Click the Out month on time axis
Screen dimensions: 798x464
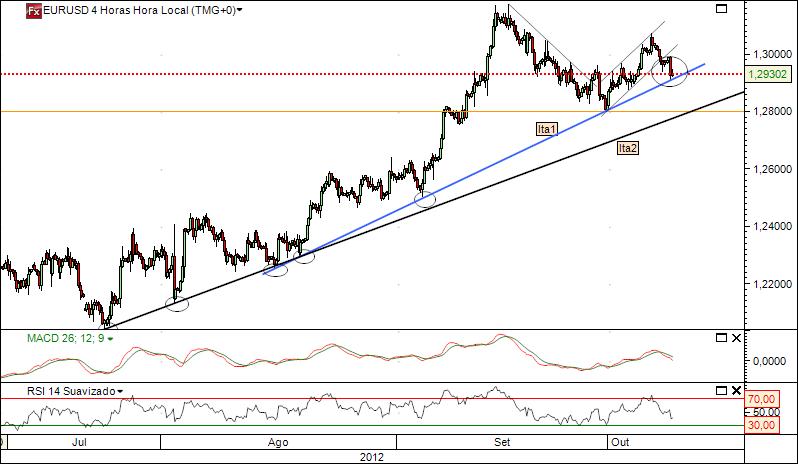point(620,442)
